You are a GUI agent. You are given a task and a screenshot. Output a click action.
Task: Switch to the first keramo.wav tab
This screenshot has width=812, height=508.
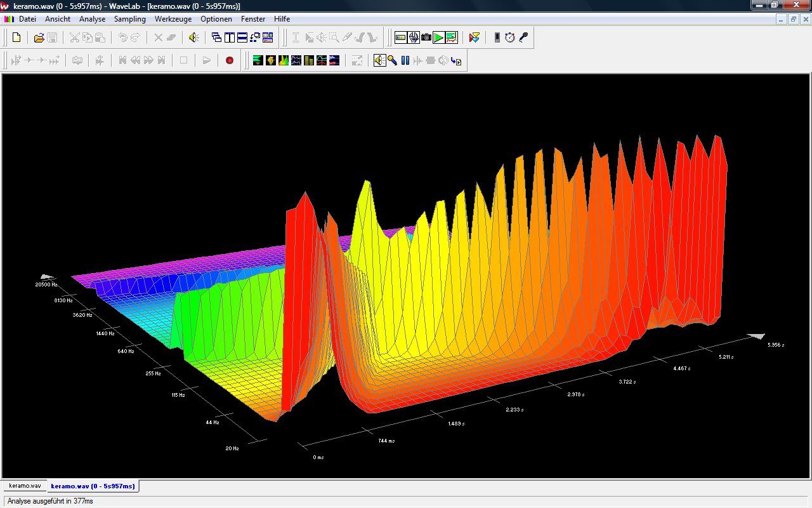[x=25, y=486]
